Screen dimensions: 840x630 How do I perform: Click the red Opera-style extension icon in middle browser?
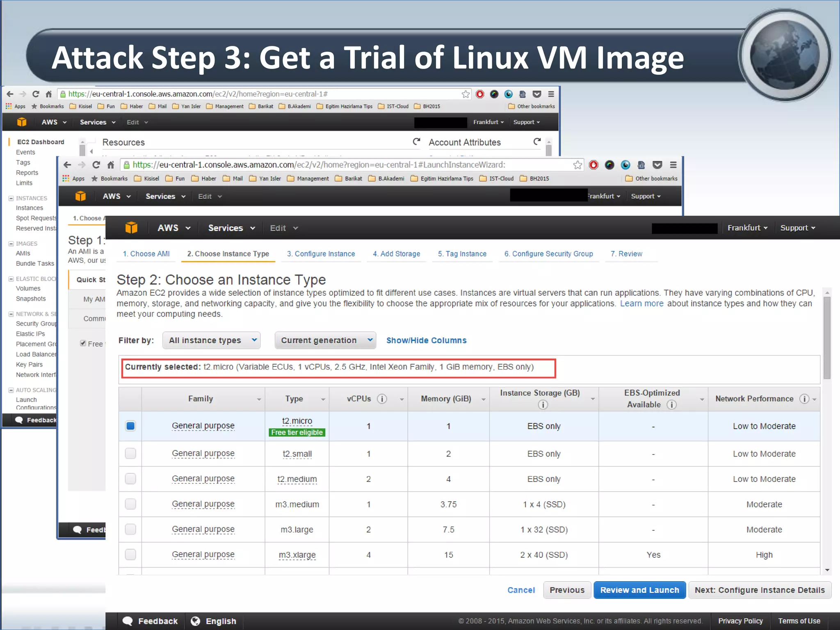[x=593, y=165]
